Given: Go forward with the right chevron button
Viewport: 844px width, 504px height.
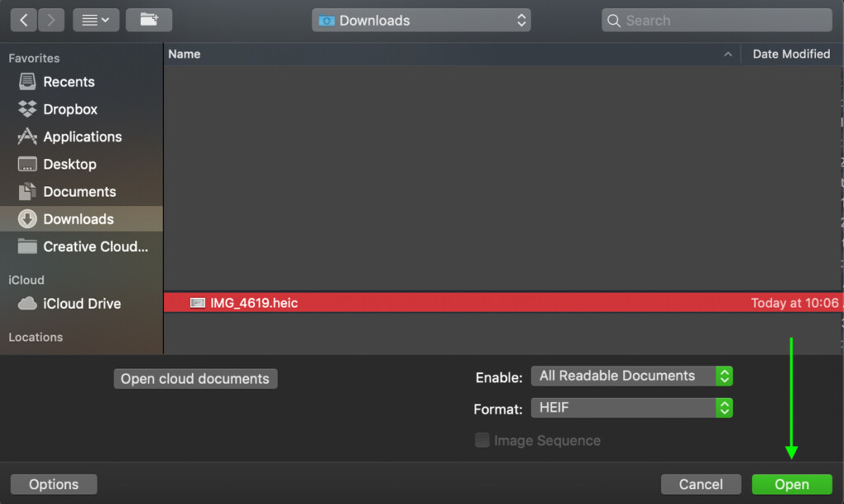Looking at the screenshot, I should [x=51, y=21].
